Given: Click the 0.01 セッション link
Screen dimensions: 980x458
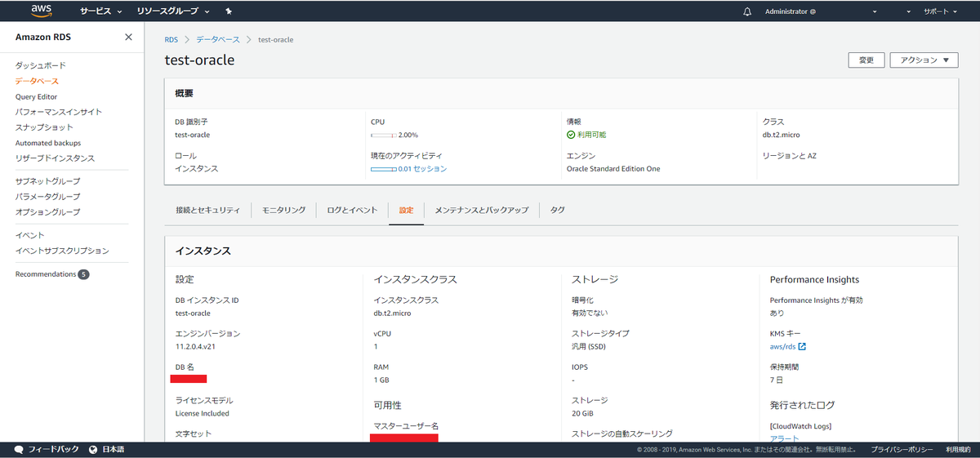Looking at the screenshot, I should click(422, 169).
